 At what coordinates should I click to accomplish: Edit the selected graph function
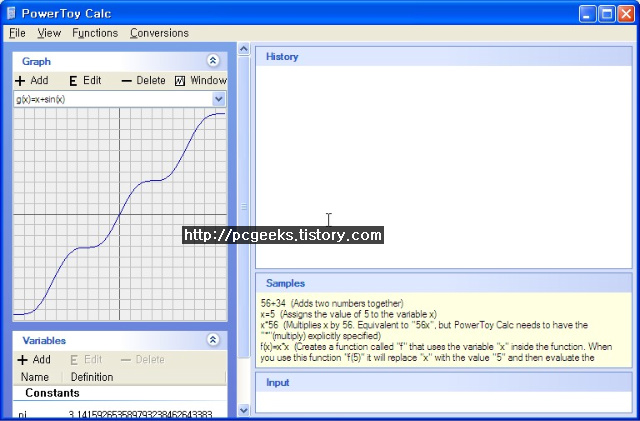[85, 80]
